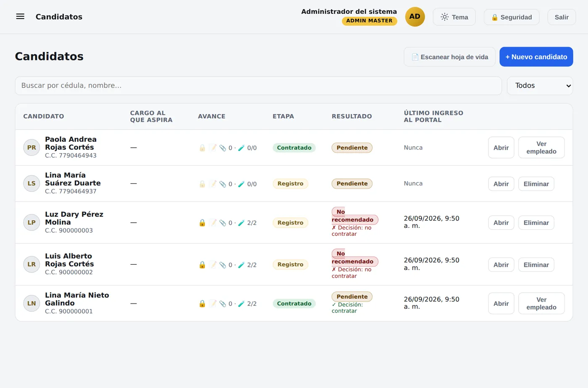
Task: Open Escanear hoja de vida
Action: (x=449, y=57)
